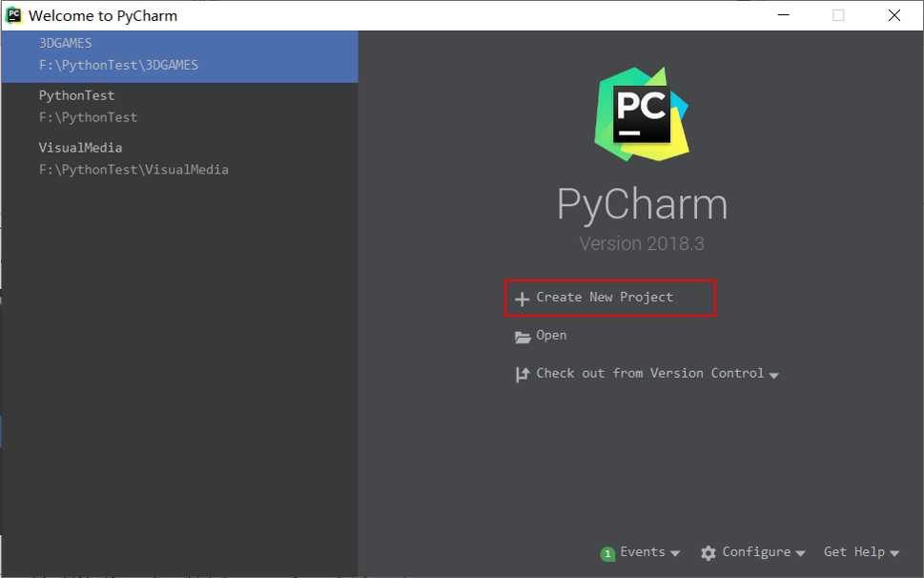This screenshot has width=924, height=578.
Task: Open the Events menu
Action: (x=643, y=551)
